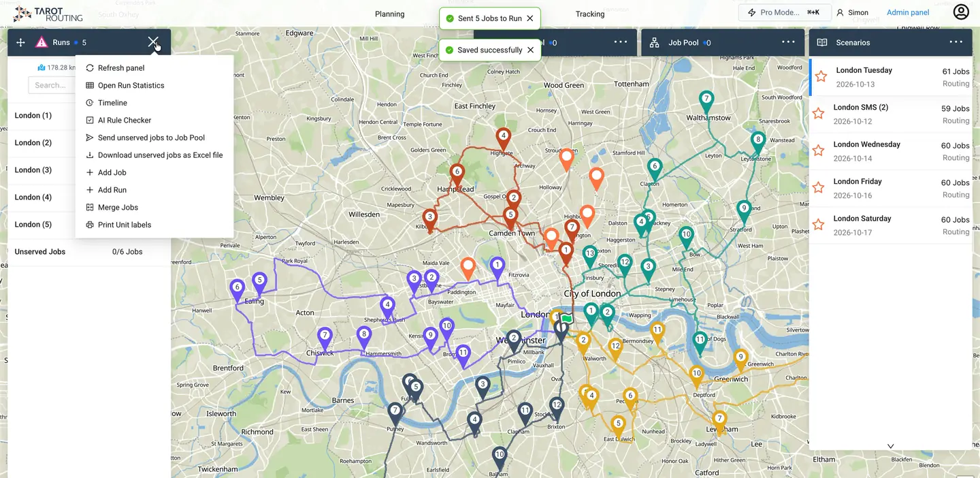Click the Job Pool hierarchy icon

pos(654,42)
